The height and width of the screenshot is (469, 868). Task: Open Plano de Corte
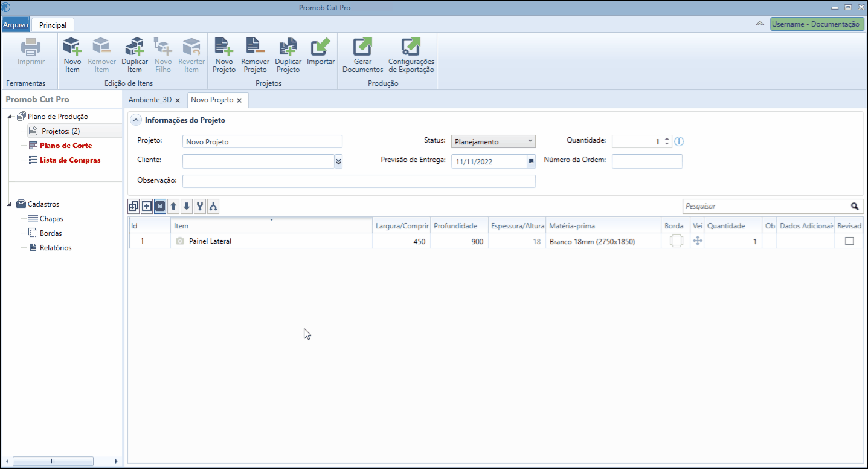coord(66,146)
